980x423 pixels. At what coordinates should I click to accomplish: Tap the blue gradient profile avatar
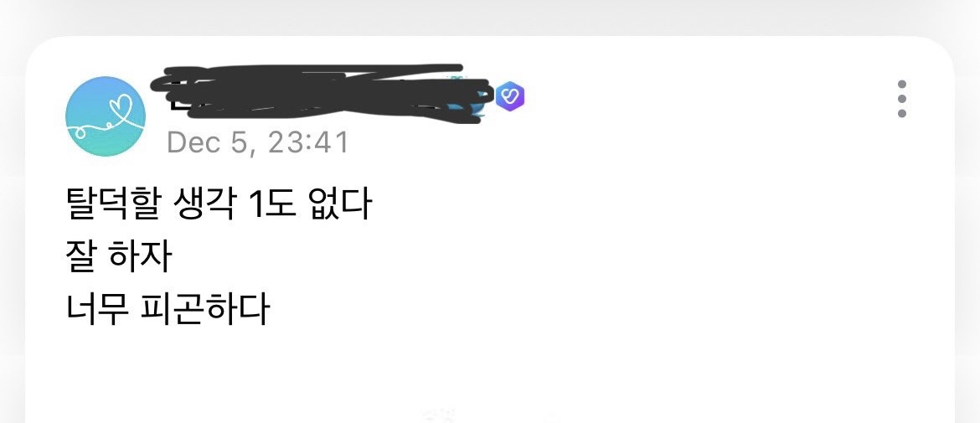coord(106,116)
